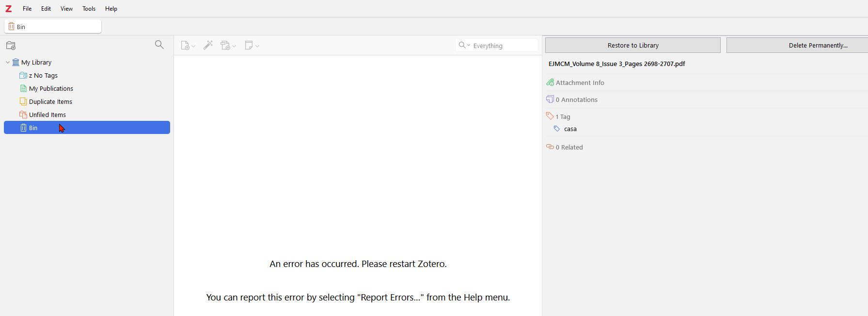Image resolution: width=868 pixels, height=316 pixels.
Task: Open My Publications
Action: click(x=51, y=89)
